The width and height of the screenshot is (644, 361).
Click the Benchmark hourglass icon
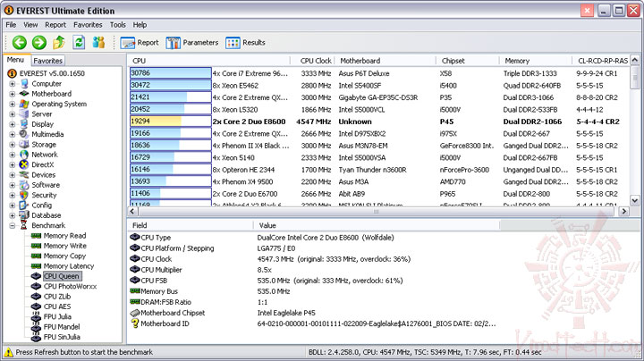pyautogui.click(x=24, y=225)
